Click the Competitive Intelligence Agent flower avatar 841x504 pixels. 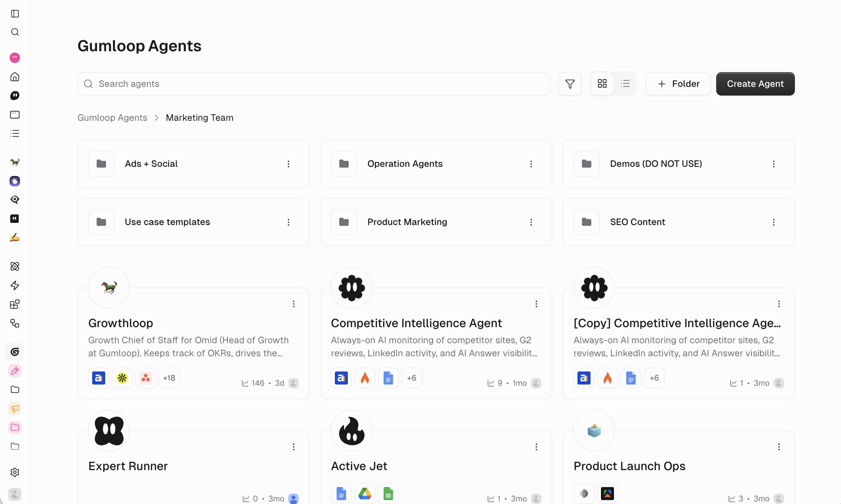351,288
